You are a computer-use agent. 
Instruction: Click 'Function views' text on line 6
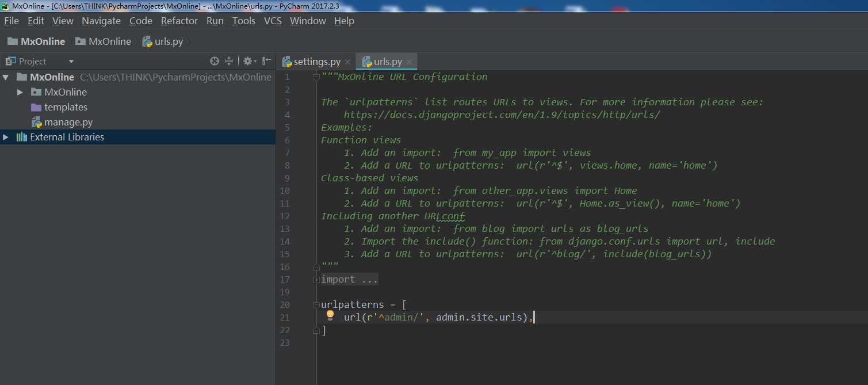pos(361,140)
